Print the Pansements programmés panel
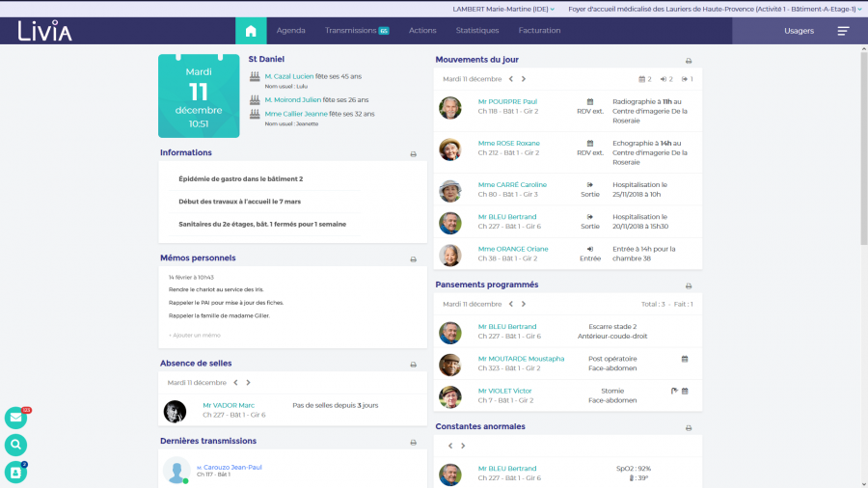The height and width of the screenshot is (488, 868). 689,286
